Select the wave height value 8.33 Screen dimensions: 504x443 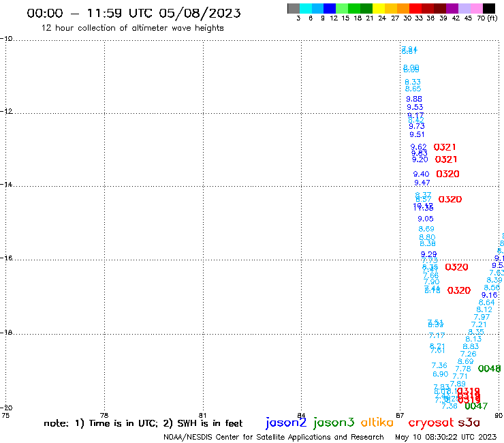(413, 82)
